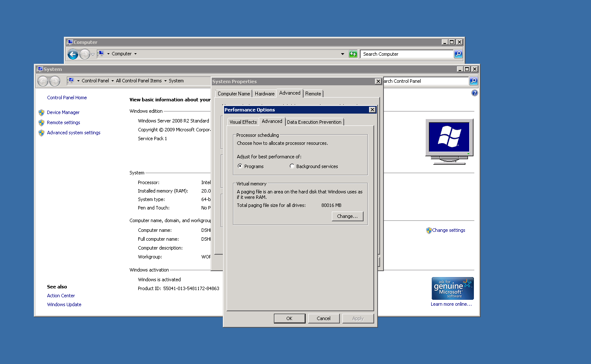Click the Change button under Virtual memory
The height and width of the screenshot is (364, 591).
[x=347, y=216]
